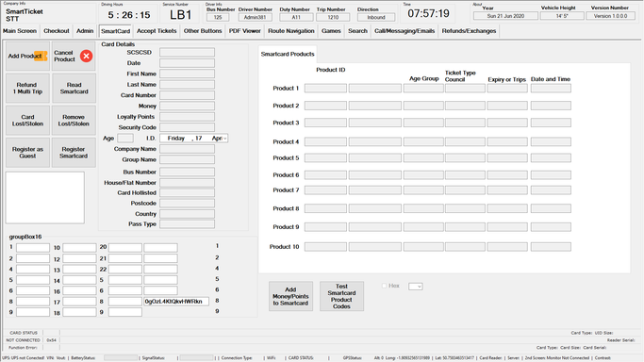Viewport: 644px width, 362px height.
Task: Click the NOT CONNECTED status text
Action: tap(23, 340)
